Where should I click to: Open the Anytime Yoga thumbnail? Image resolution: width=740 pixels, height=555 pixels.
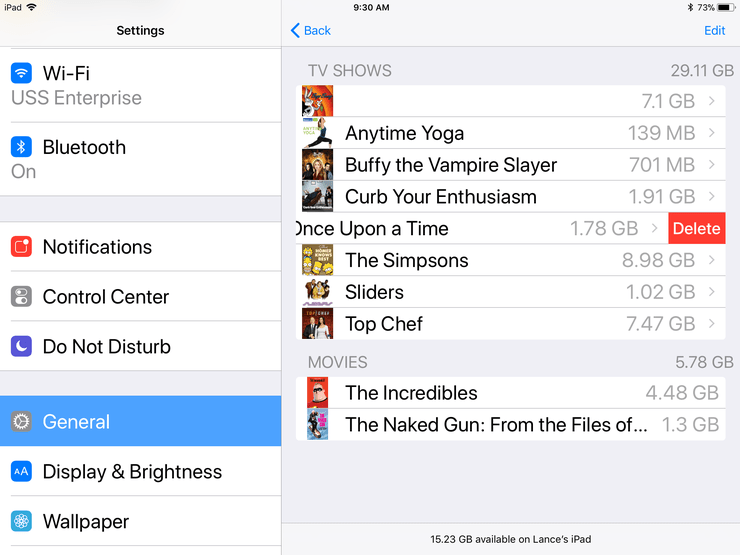click(318, 133)
